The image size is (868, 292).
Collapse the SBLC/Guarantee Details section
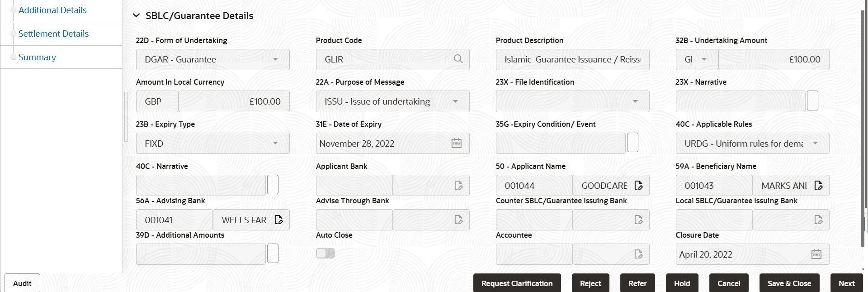(136, 16)
